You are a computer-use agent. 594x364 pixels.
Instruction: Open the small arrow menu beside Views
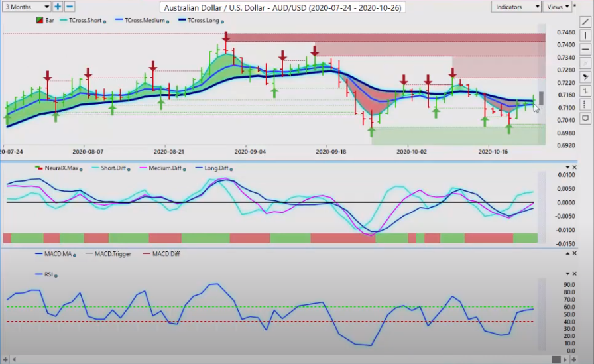click(575, 6)
